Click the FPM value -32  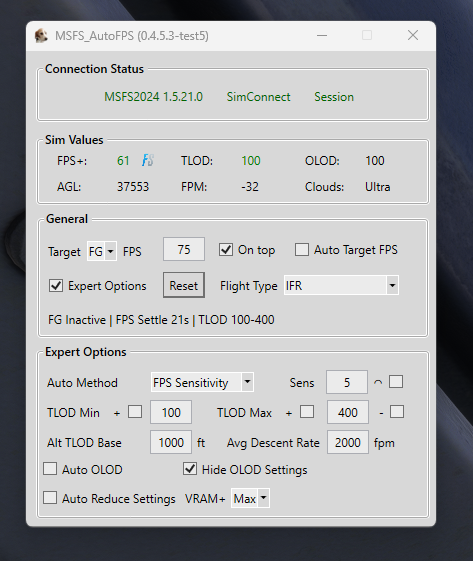[250, 187]
